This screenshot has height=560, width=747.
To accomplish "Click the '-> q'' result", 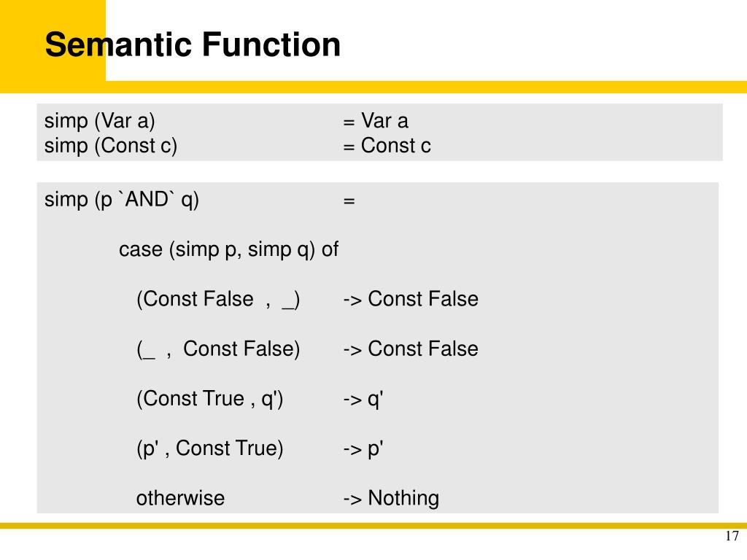I will [363, 400].
